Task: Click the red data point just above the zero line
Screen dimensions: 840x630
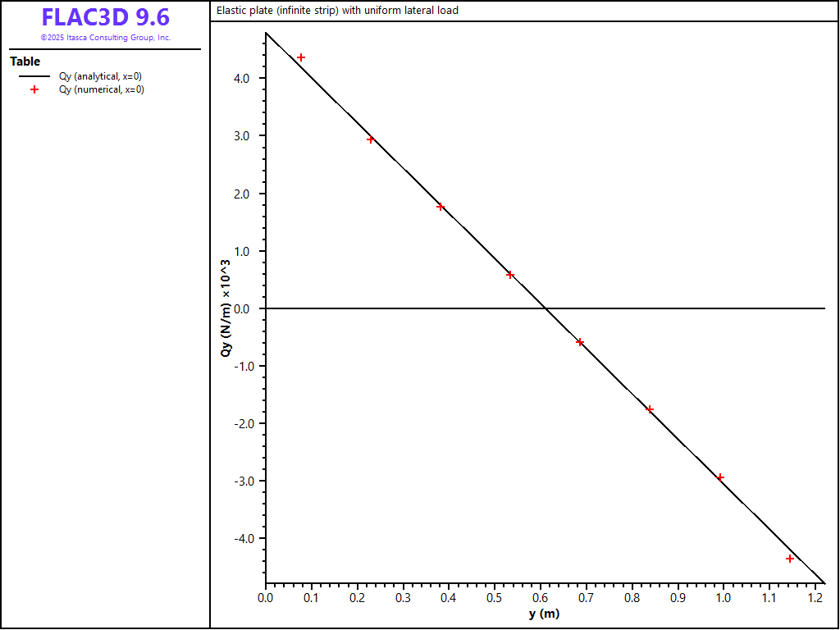Action: coord(510,275)
